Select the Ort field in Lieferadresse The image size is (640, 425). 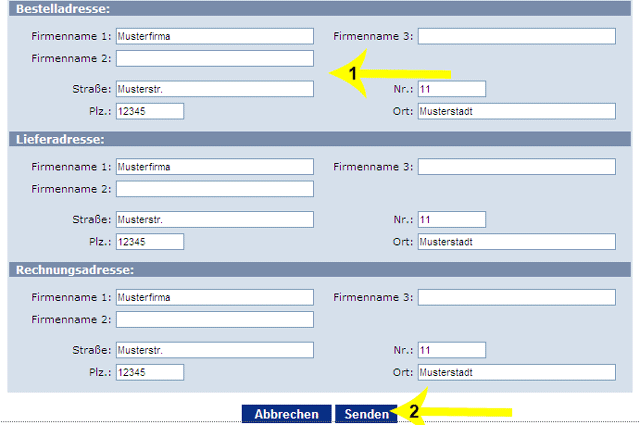pyautogui.click(x=517, y=242)
